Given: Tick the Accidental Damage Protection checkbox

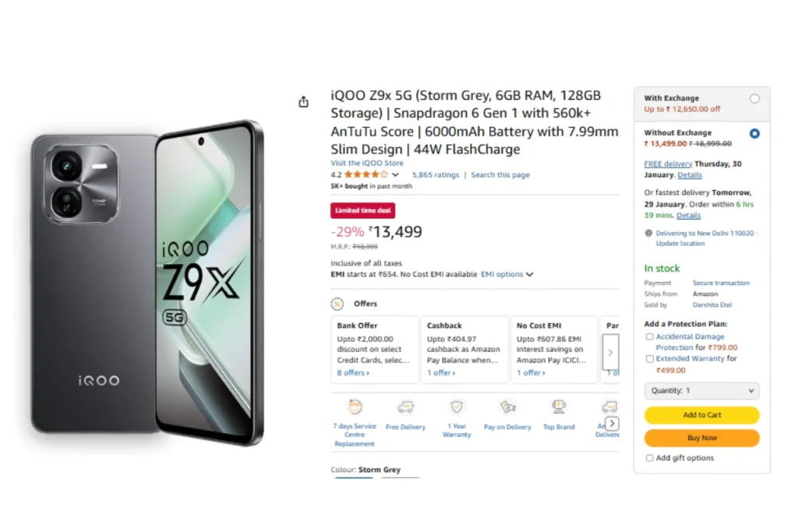Looking at the screenshot, I should coord(649,336).
